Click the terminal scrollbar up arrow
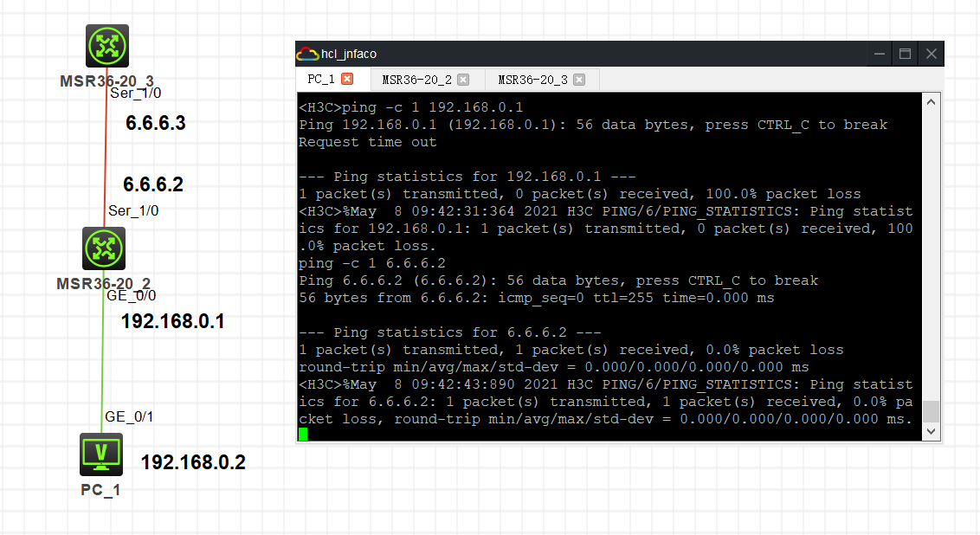Image resolution: width=980 pixels, height=535 pixels. point(932,102)
